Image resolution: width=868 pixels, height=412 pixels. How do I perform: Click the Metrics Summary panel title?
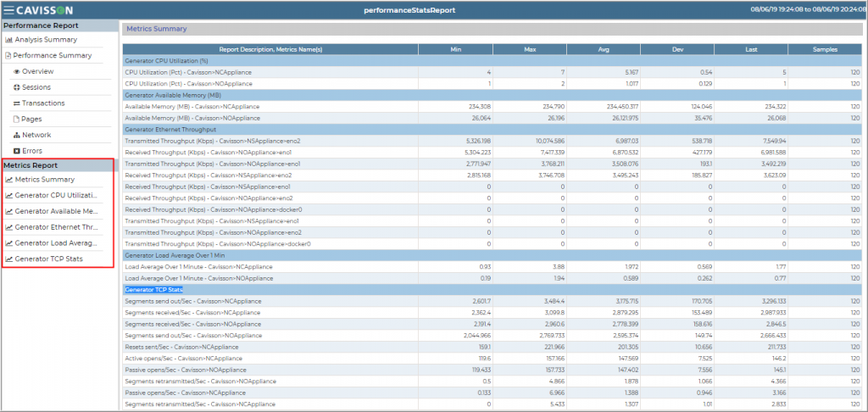[x=157, y=29]
